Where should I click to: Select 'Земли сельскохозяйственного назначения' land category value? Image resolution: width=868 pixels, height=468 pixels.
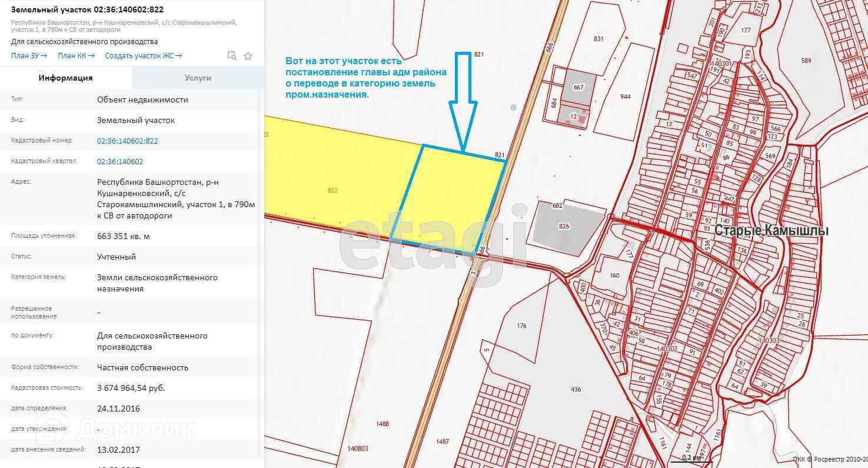[158, 283]
